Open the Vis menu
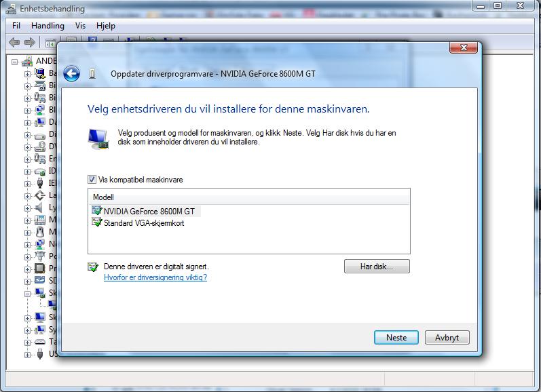The height and width of the screenshot is (392, 541). [80, 26]
